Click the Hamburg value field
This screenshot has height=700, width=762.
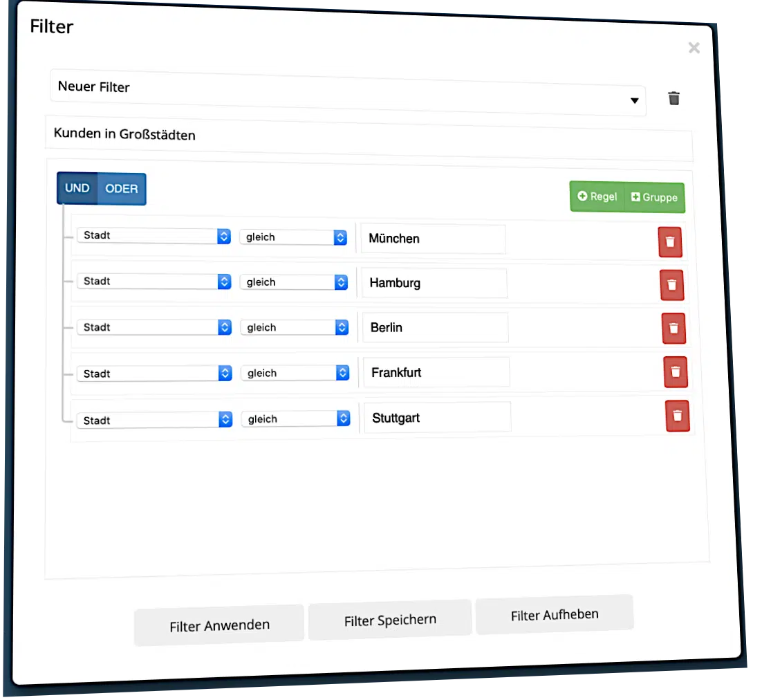click(x=434, y=283)
